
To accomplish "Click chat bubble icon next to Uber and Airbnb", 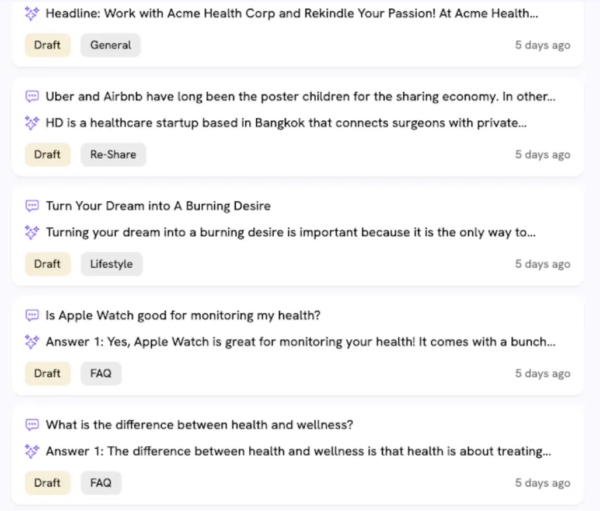I will point(32,96).
